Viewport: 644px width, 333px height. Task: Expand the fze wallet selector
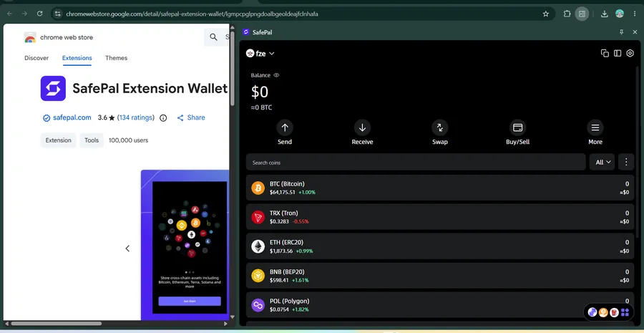tap(260, 54)
